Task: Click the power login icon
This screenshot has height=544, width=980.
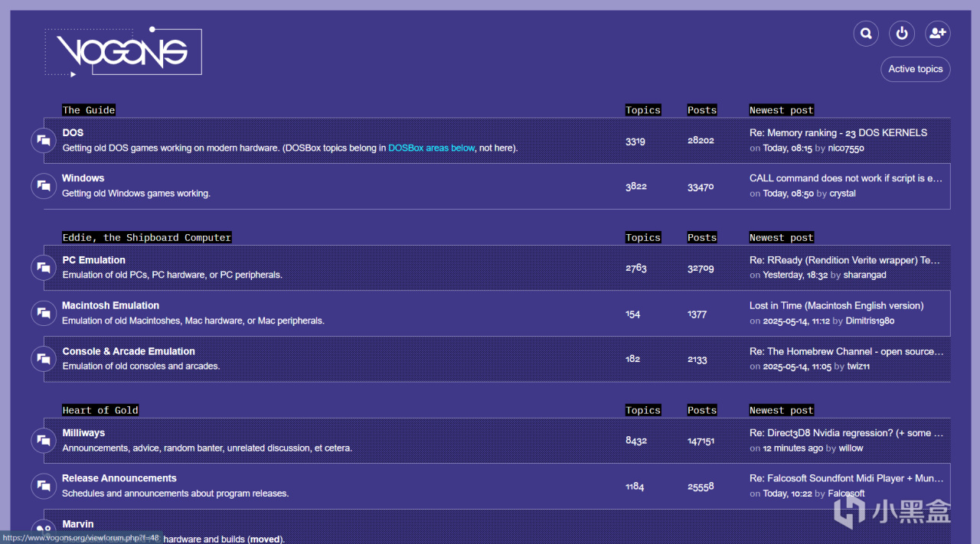Action: pos(902,34)
